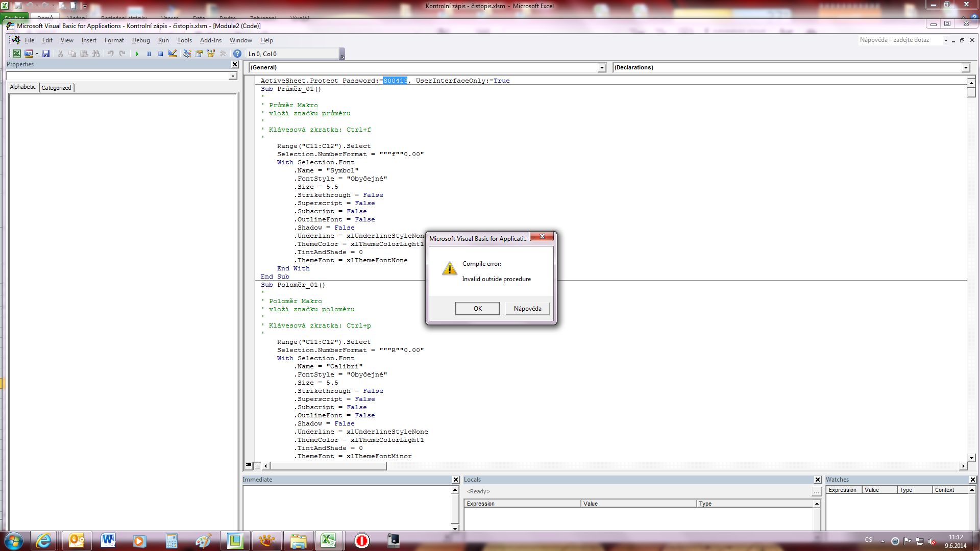The width and height of the screenshot is (980, 551).
Task: Open the Properties object selector dropdown
Action: point(233,76)
